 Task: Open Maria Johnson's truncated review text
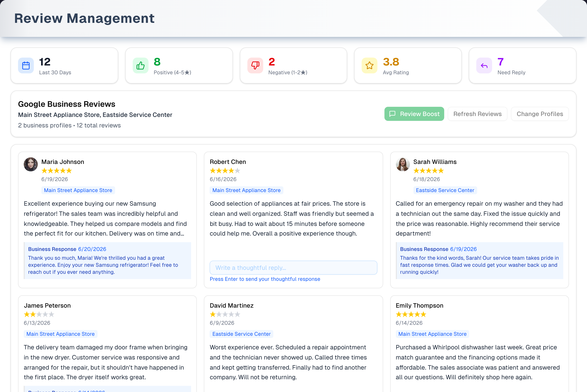(x=105, y=218)
